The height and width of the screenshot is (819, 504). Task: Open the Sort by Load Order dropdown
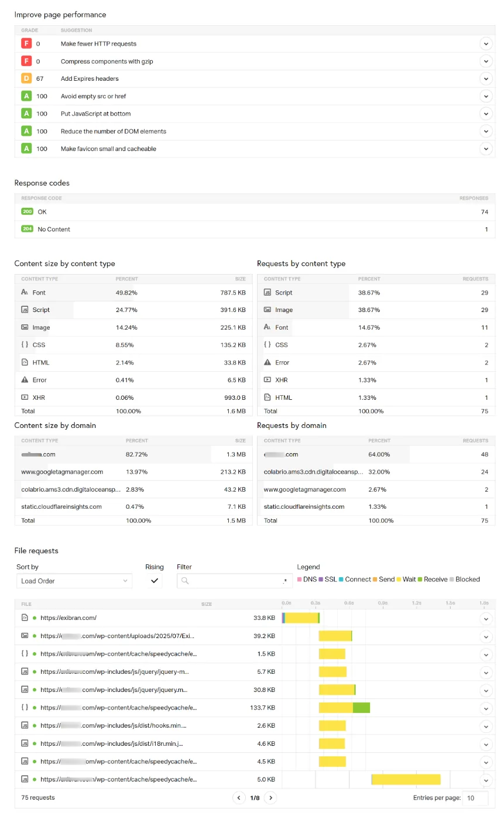tap(74, 581)
